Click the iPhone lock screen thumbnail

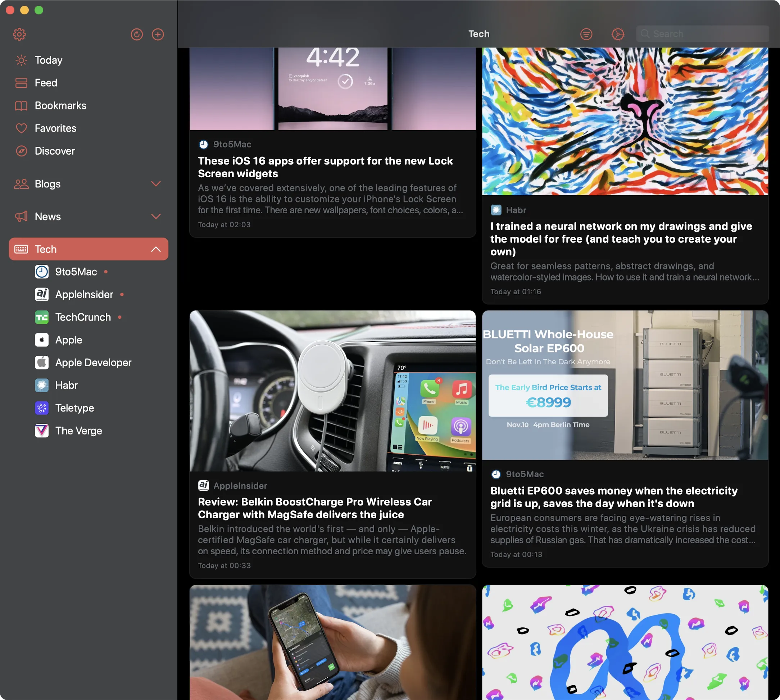click(x=333, y=89)
